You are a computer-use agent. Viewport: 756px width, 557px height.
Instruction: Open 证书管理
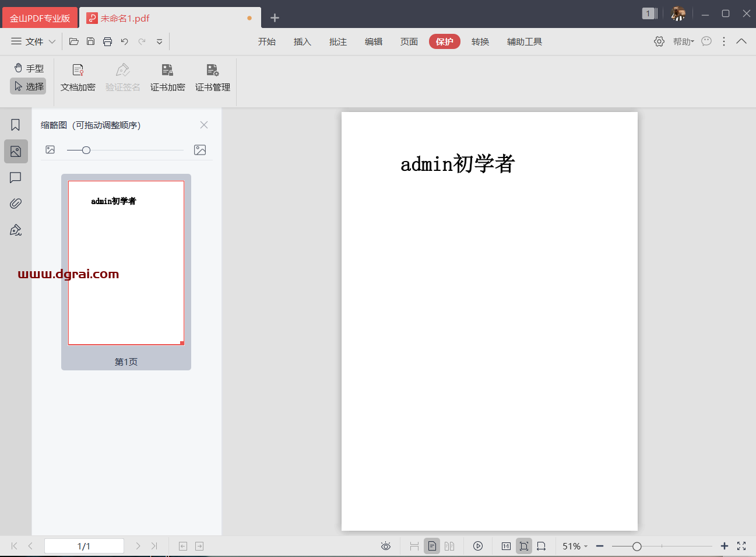[213, 78]
